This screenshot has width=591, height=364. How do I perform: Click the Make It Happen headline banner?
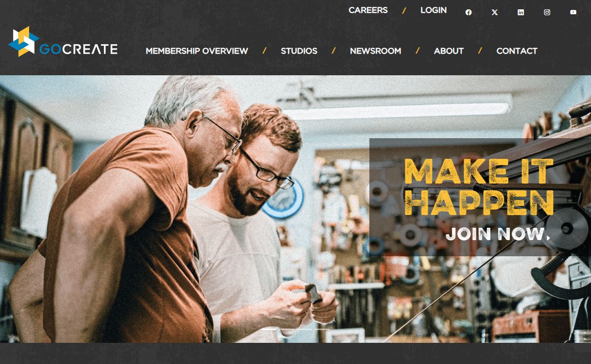click(x=479, y=187)
